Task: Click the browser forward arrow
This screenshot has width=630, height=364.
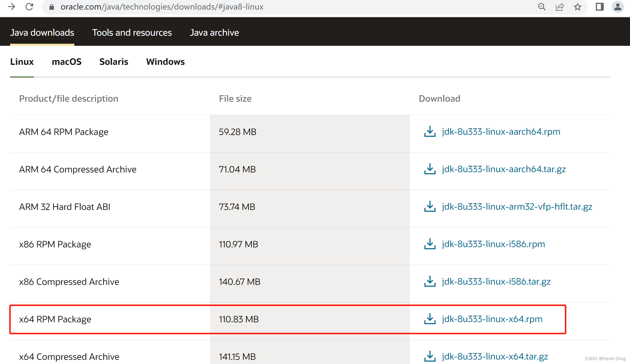Action: (x=11, y=7)
